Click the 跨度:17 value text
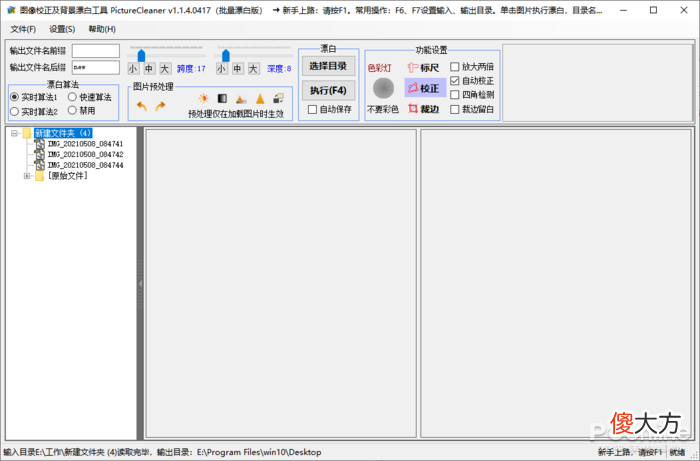The height and width of the screenshot is (461, 700). (191, 69)
